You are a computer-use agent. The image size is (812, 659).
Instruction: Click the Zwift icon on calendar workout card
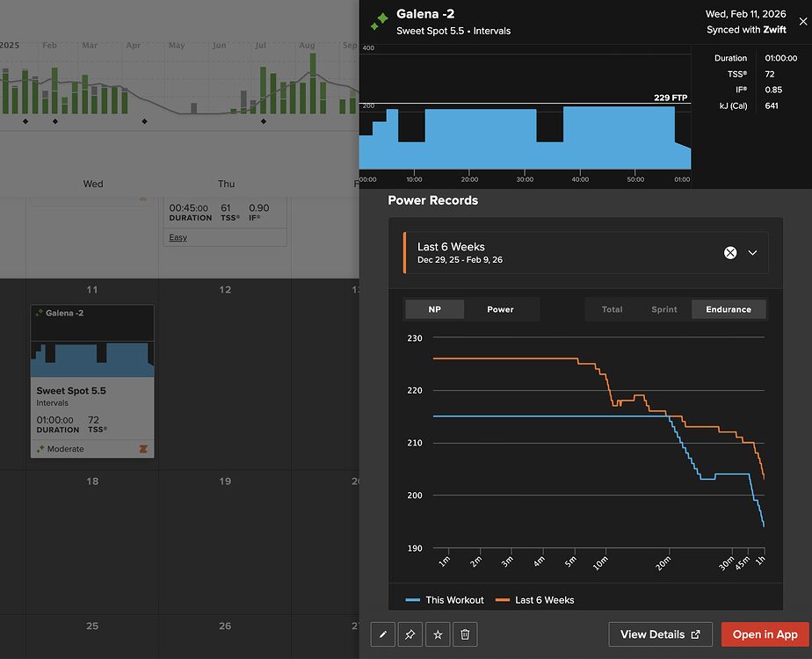coord(143,449)
